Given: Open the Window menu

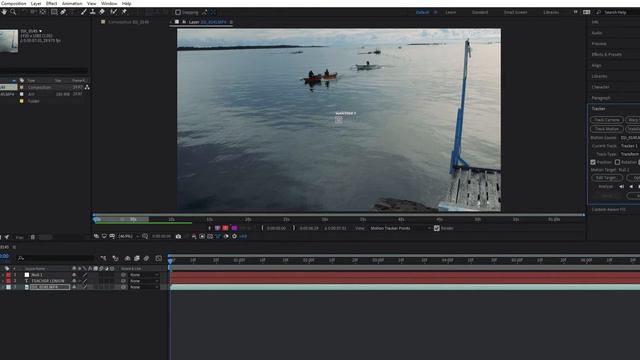Looking at the screenshot, I should (x=109, y=3).
